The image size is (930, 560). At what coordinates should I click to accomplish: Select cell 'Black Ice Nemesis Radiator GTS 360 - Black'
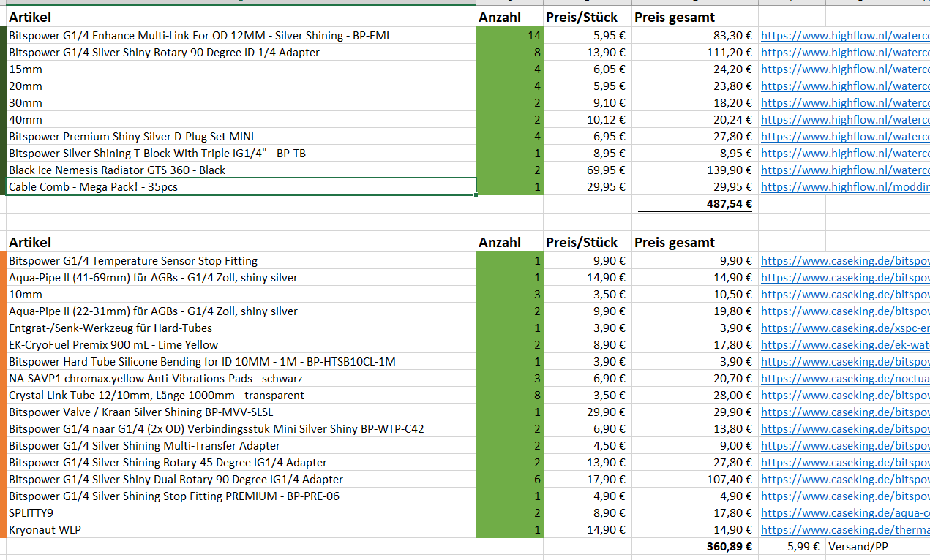tap(241, 170)
